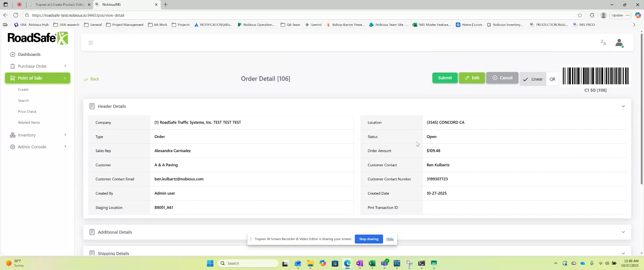The height and width of the screenshot is (270, 644).
Task: Open the Copilot icon in the browser
Action: (x=638, y=15)
